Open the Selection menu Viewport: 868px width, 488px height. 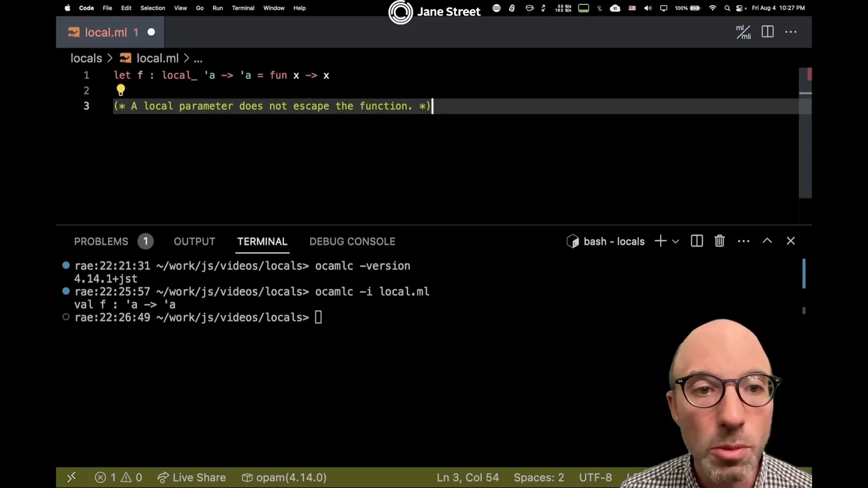(152, 8)
